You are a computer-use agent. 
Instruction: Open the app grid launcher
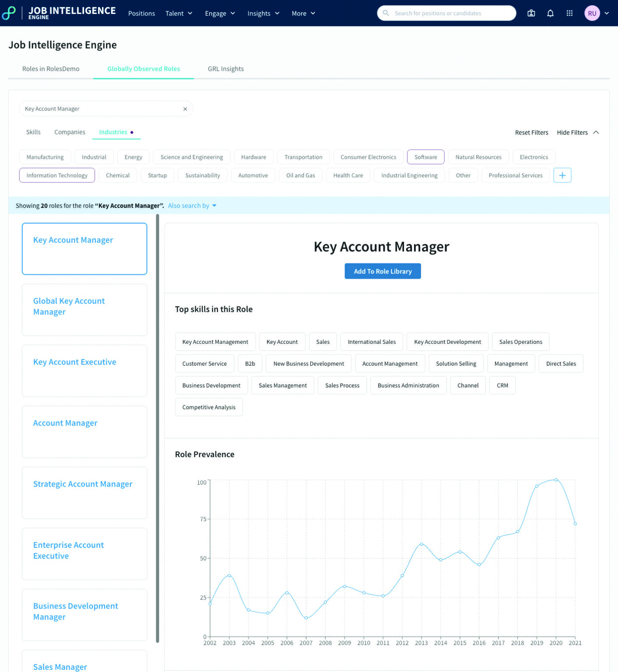569,13
